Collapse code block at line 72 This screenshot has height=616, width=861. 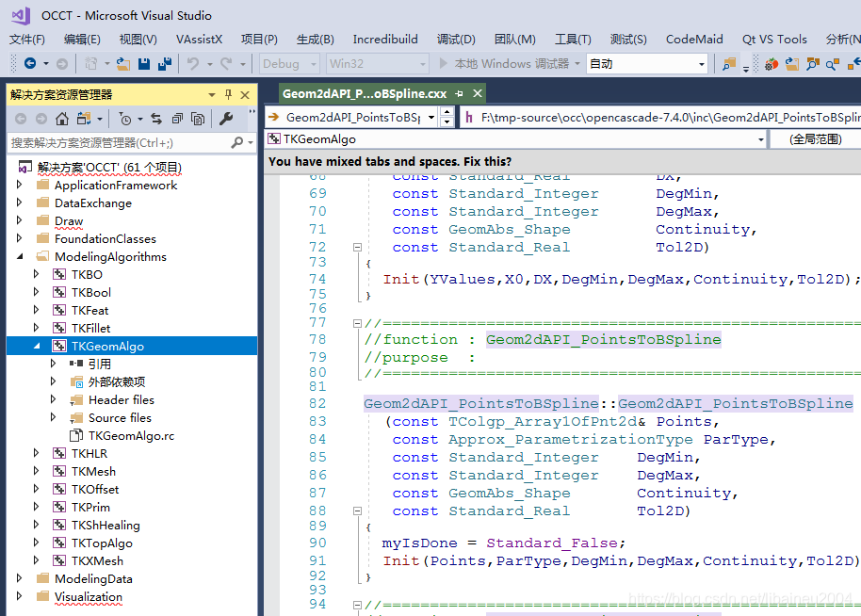(x=357, y=248)
